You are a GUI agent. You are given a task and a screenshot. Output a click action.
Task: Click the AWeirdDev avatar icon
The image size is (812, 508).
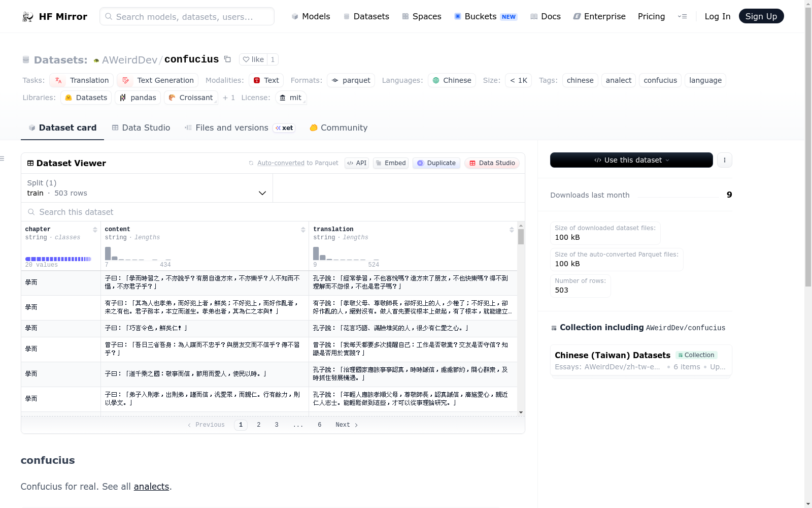(x=96, y=60)
